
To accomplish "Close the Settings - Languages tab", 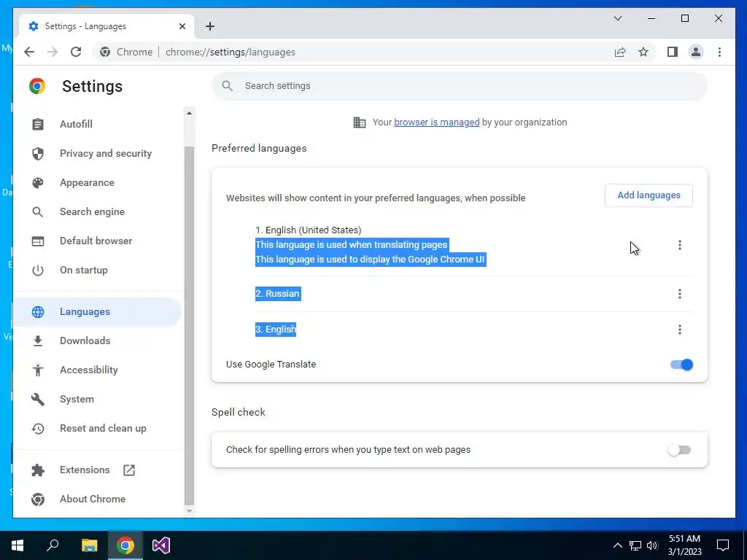I will click(182, 26).
